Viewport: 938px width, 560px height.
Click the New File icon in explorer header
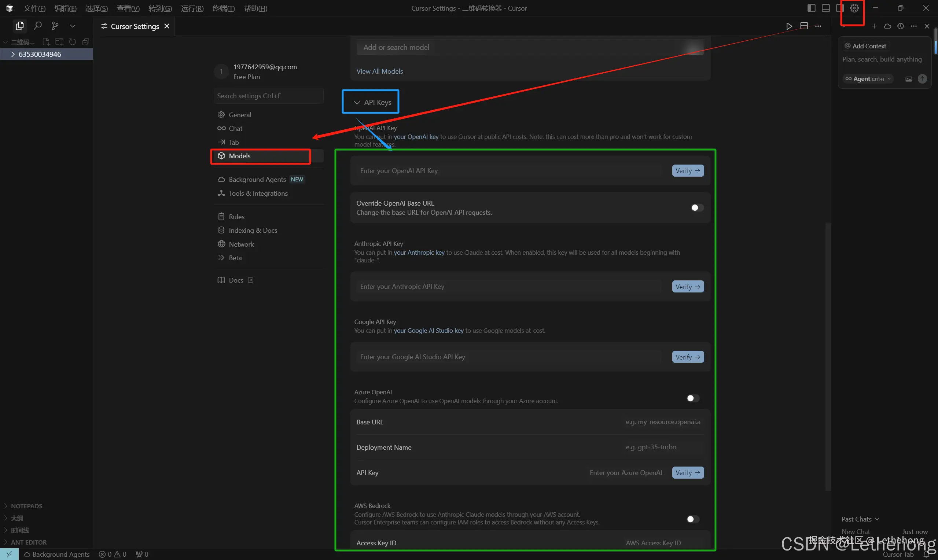click(x=46, y=42)
